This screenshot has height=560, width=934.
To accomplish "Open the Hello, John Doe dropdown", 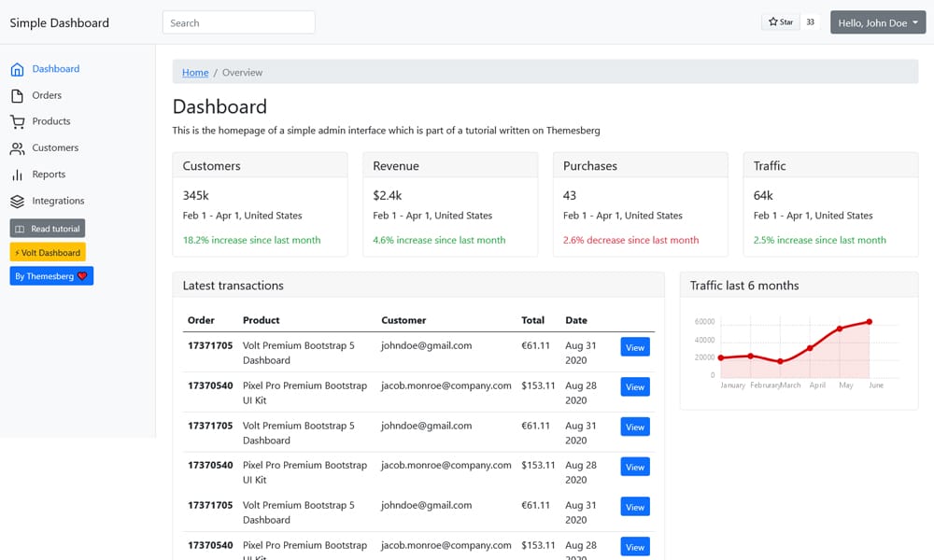I will (877, 21).
